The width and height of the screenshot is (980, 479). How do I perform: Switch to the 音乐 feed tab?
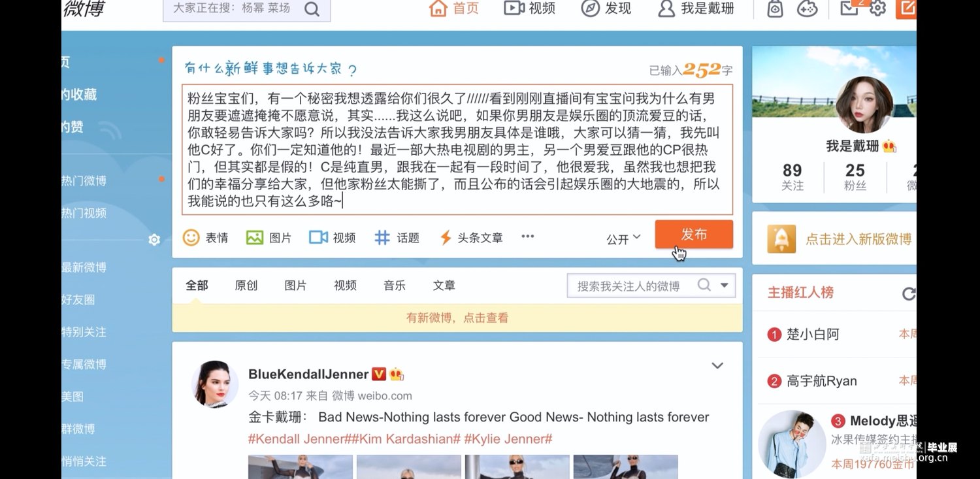tap(395, 286)
